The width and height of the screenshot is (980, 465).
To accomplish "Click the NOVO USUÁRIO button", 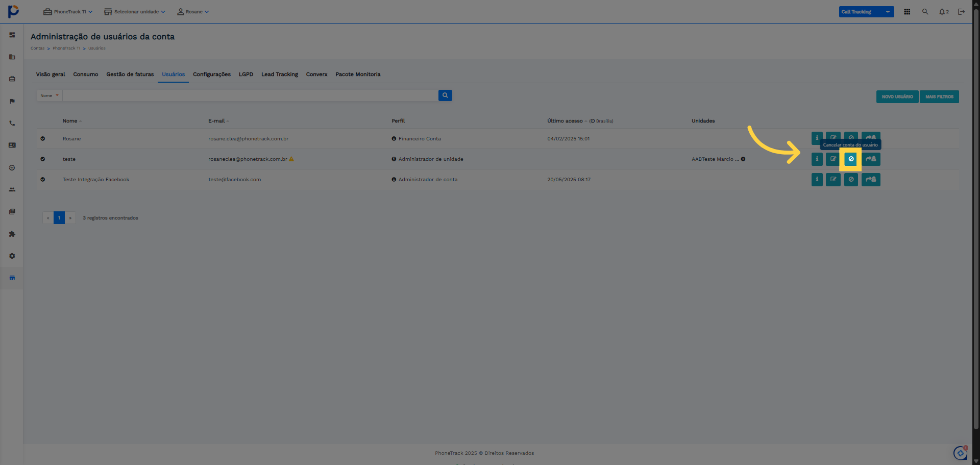I will [x=897, y=96].
